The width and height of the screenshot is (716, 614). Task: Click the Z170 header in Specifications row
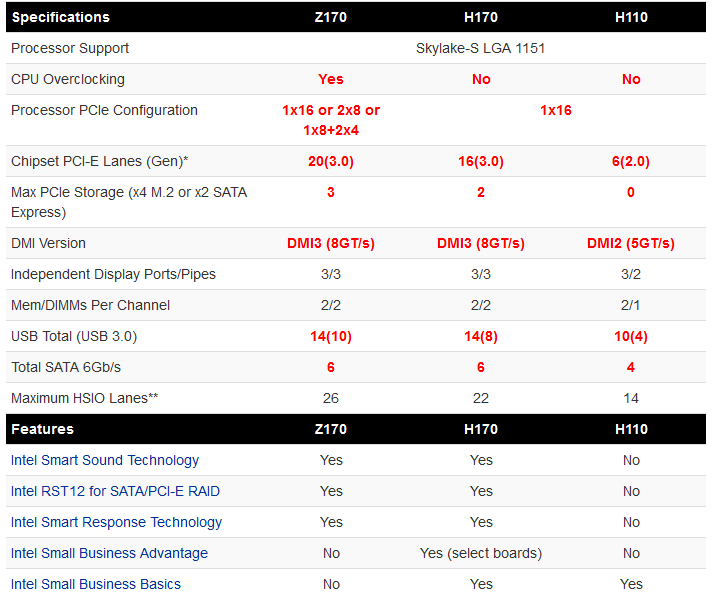[331, 17]
